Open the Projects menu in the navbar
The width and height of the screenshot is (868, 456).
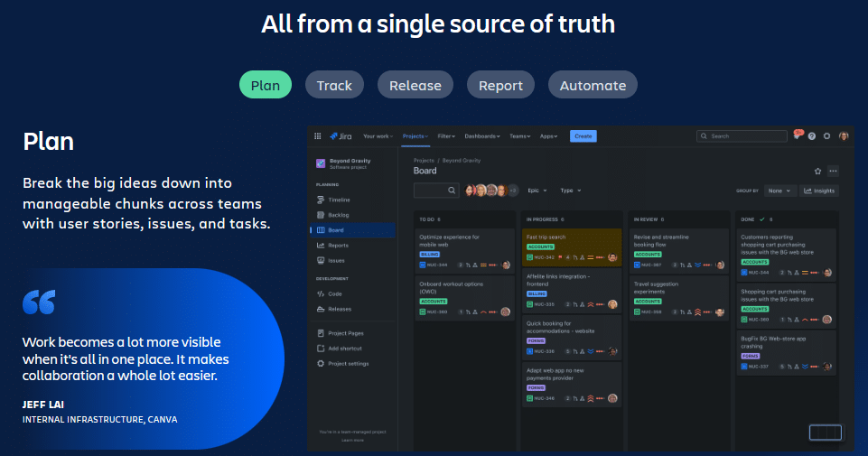coord(415,136)
